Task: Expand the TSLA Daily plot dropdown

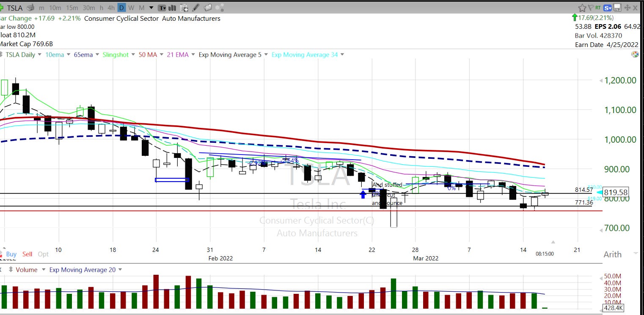Action: pos(40,55)
